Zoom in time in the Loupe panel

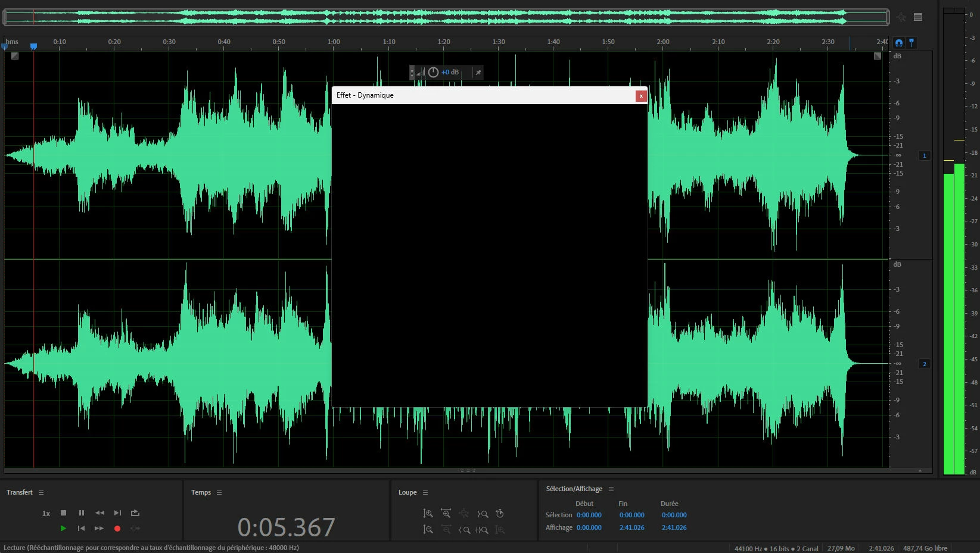click(x=446, y=513)
